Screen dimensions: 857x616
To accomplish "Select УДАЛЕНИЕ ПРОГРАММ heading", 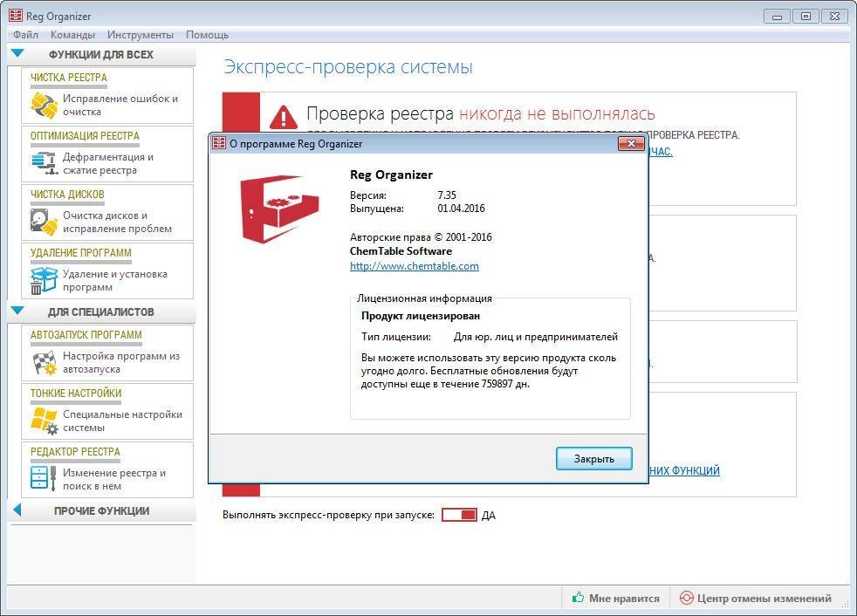I will tap(81, 252).
